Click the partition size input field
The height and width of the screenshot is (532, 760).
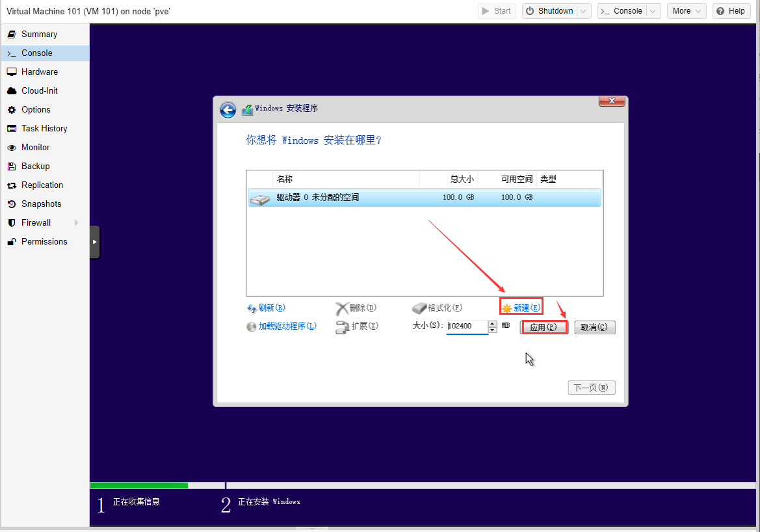tap(467, 326)
